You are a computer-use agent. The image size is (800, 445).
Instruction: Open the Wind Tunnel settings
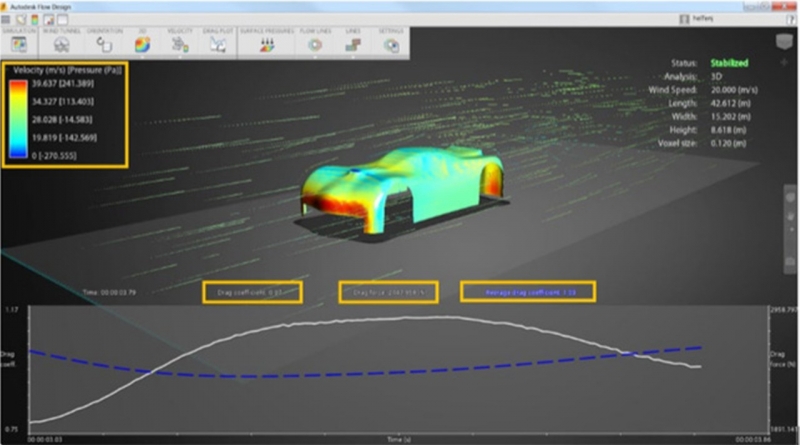[60, 44]
